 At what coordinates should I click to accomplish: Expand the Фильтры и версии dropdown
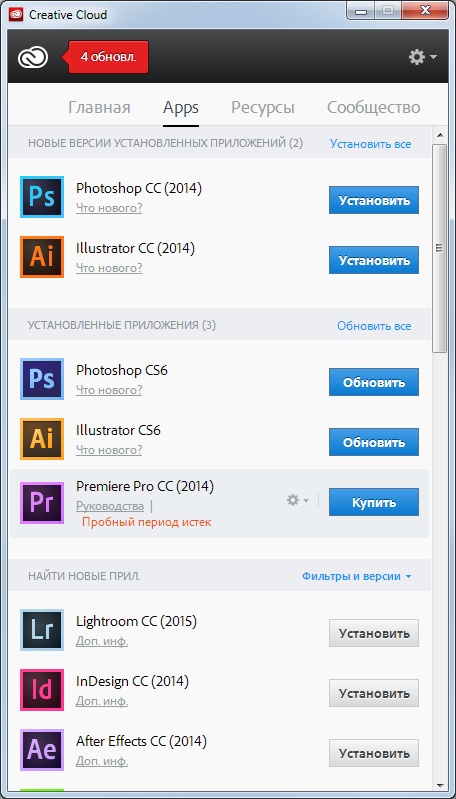[357, 576]
